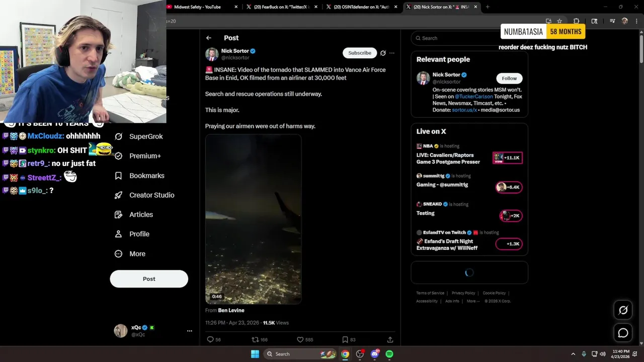Click the Windows taskbar Search box
Image resolution: width=644 pixels, height=362 pixels.
[300, 354]
